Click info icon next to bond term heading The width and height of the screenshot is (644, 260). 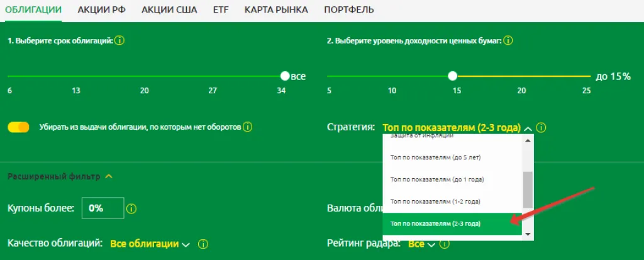pos(119,41)
